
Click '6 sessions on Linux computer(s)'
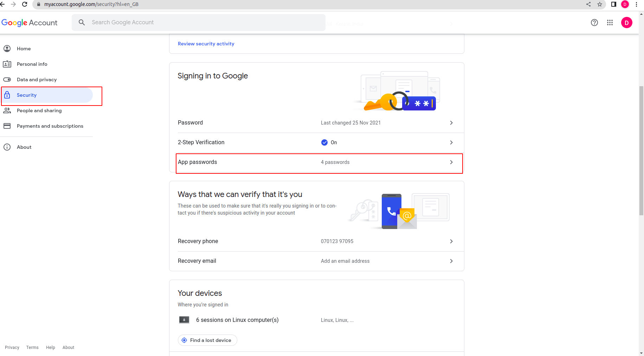(237, 320)
